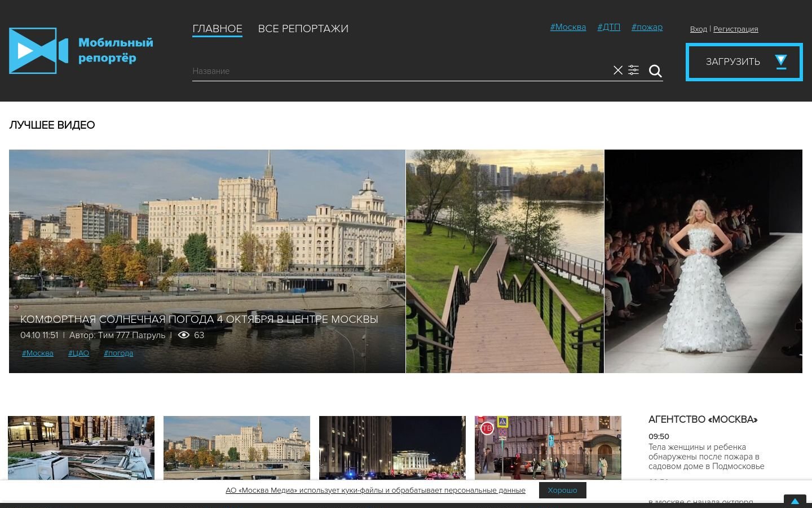Viewport: 812px width, 508px height.
Task: Open the cookie and personal data policy link
Action: pyautogui.click(x=376, y=491)
